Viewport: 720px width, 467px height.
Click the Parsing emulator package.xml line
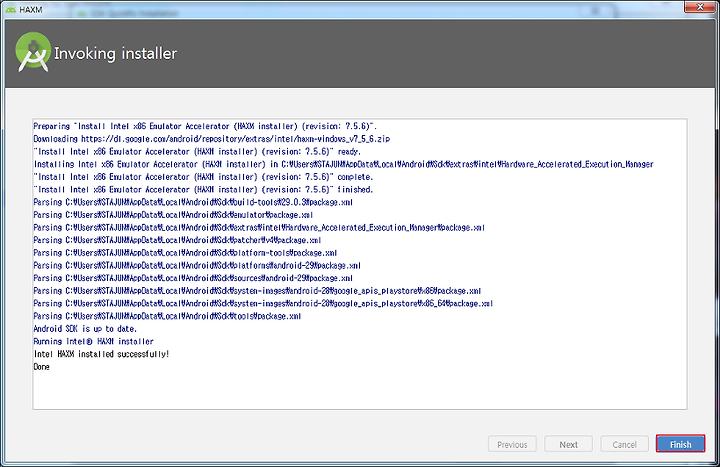[x=173, y=215]
